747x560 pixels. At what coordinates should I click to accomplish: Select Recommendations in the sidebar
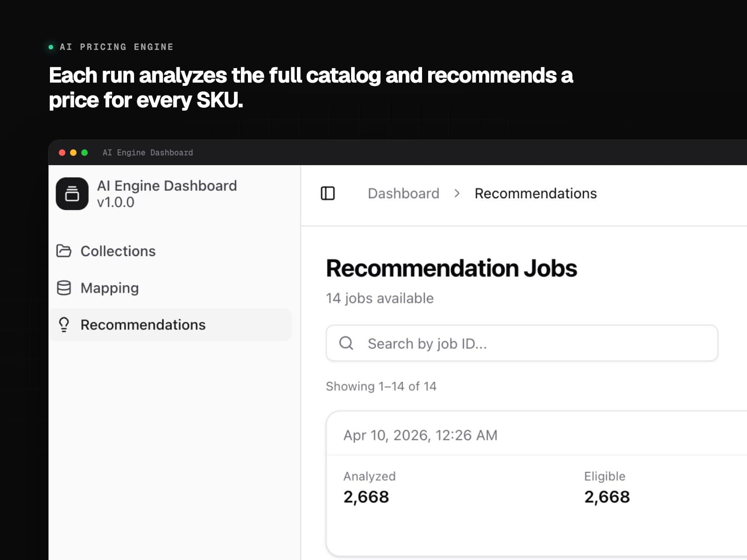[x=170, y=325]
